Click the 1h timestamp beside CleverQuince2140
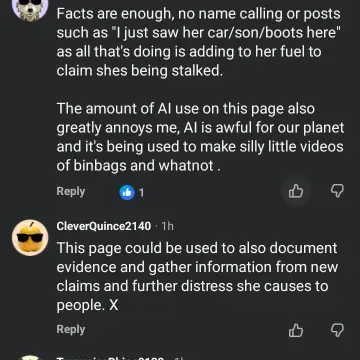Viewport: 360px width, 360px height. (x=167, y=226)
